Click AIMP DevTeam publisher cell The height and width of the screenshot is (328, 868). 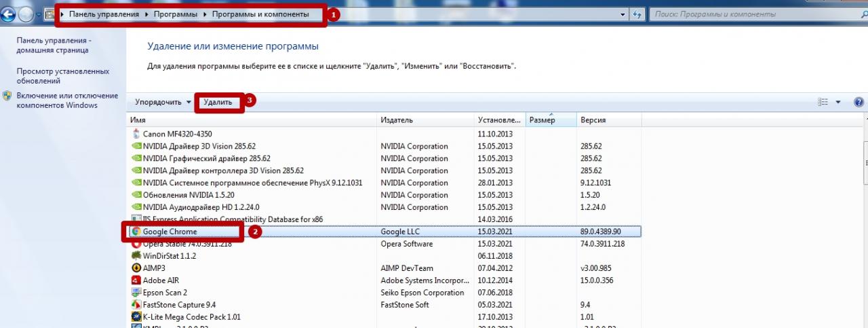coord(407,268)
